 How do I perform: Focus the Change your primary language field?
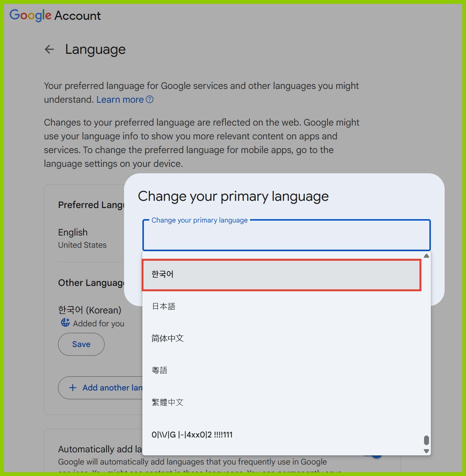click(287, 235)
